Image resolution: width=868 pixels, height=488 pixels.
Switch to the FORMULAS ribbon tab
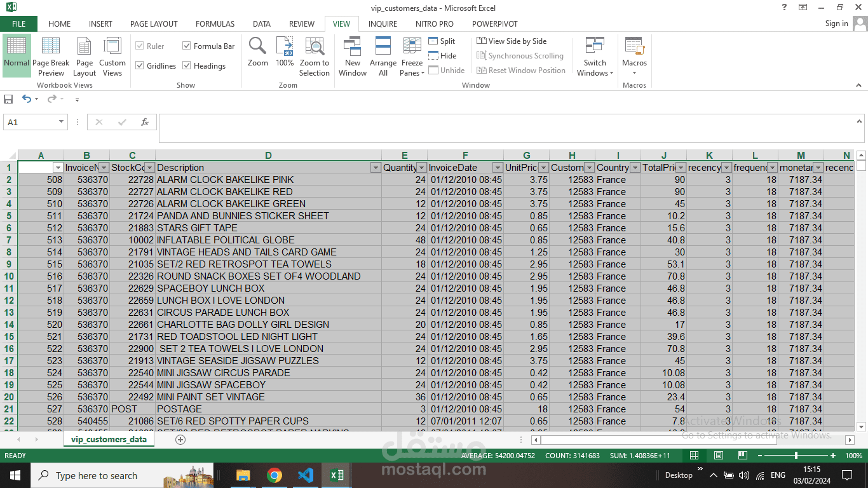215,24
